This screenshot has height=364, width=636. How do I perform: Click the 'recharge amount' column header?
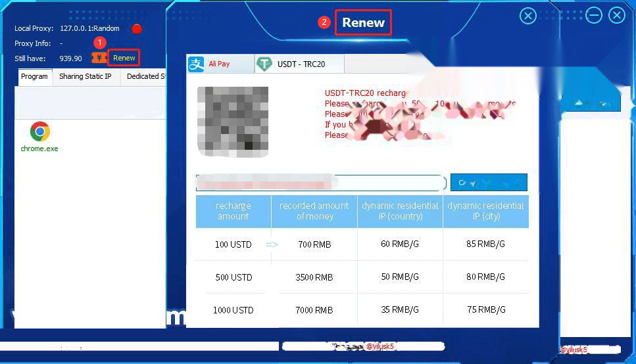click(233, 211)
